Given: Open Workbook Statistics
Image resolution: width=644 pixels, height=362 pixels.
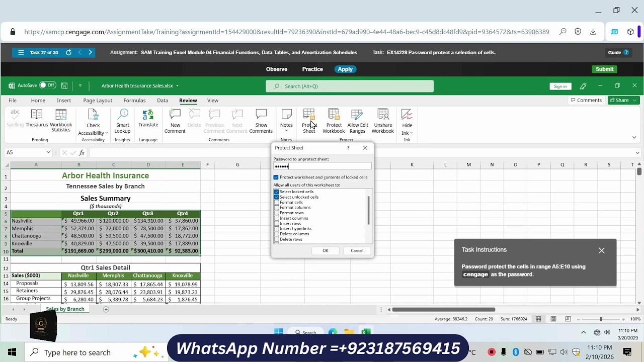Looking at the screenshot, I should (x=61, y=121).
